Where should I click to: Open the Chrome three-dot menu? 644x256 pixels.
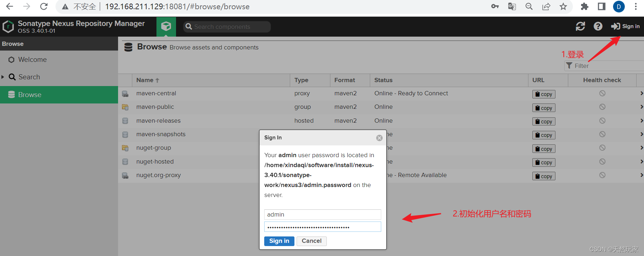click(x=636, y=6)
